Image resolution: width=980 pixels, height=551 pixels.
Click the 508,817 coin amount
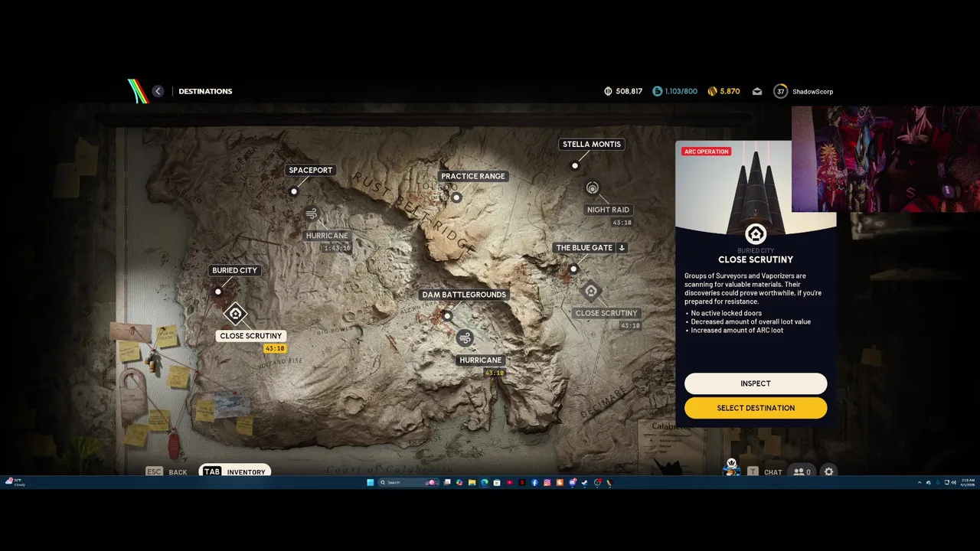click(x=629, y=91)
